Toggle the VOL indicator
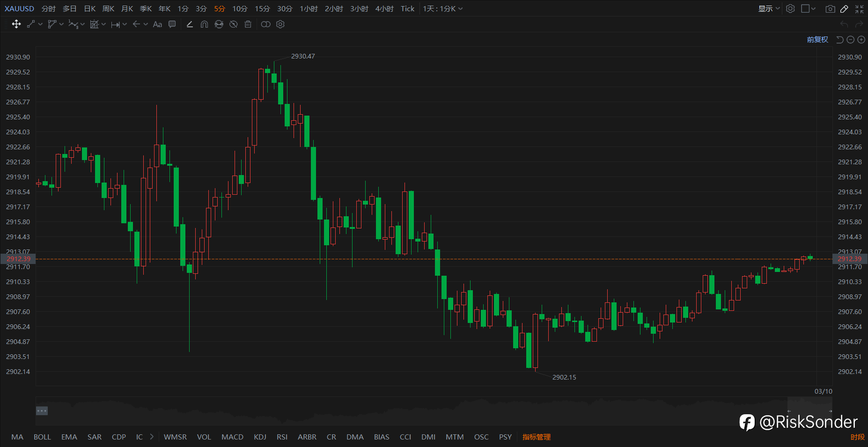 point(204,437)
